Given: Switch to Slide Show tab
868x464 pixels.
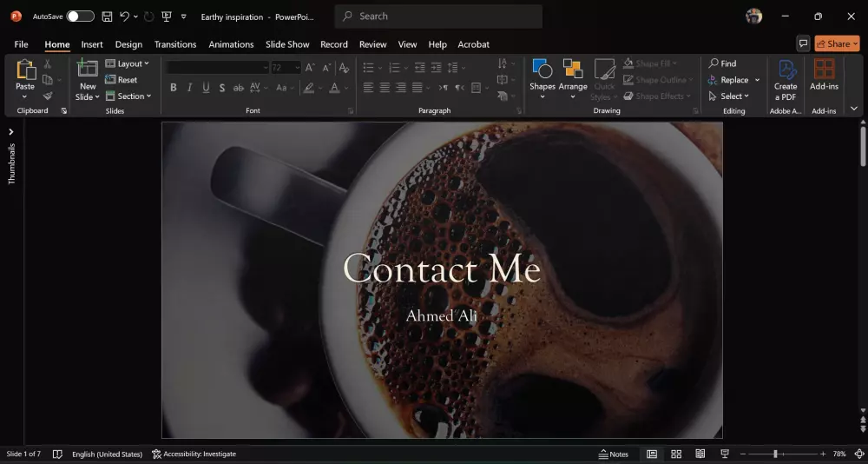Looking at the screenshot, I should point(287,44).
